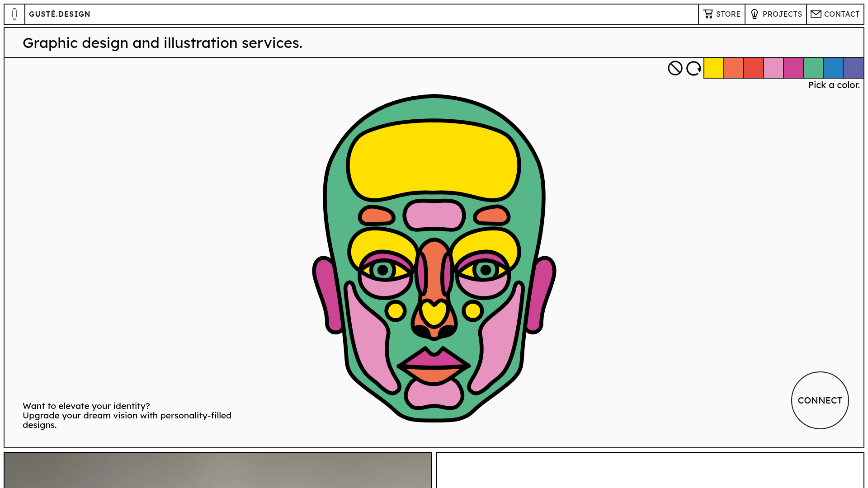This screenshot has width=868, height=488.
Task: Click the shopping cart icon beside STORE
Action: 708,14
